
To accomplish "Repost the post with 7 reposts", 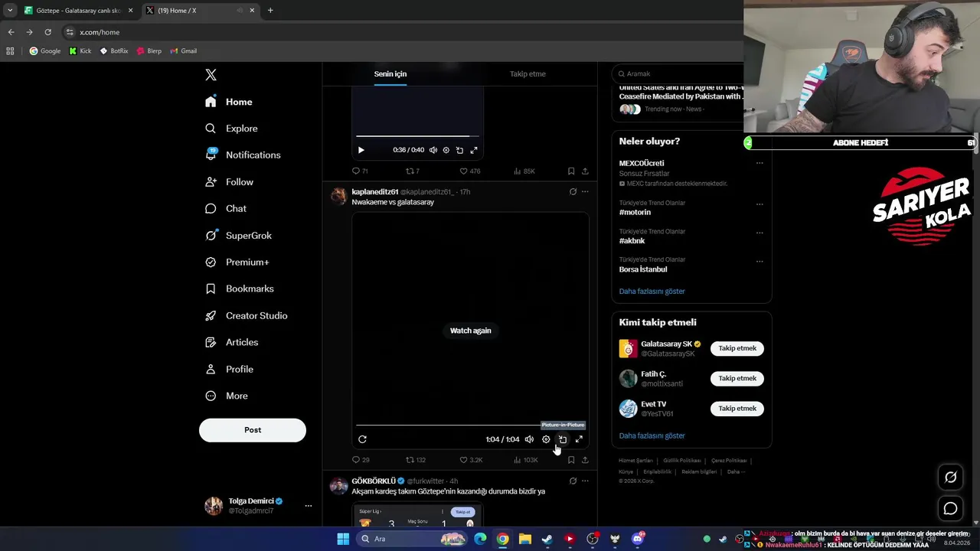I will (x=413, y=171).
